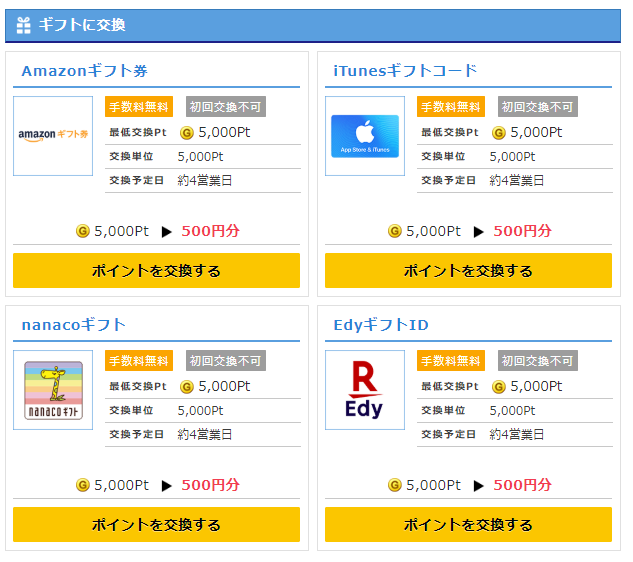Click the amazon gift card logo thumbnail
The width and height of the screenshot is (633, 562).
click(x=53, y=136)
